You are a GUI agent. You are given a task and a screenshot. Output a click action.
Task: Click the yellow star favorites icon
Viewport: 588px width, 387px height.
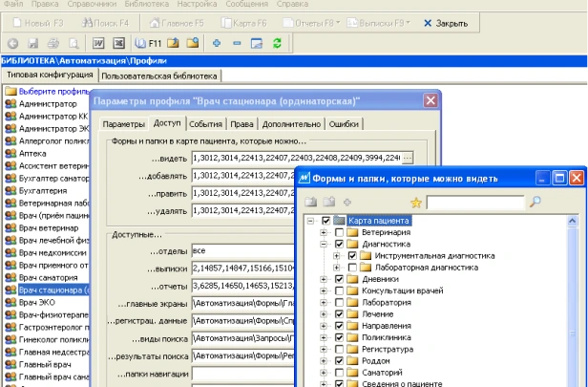pos(416,203)
